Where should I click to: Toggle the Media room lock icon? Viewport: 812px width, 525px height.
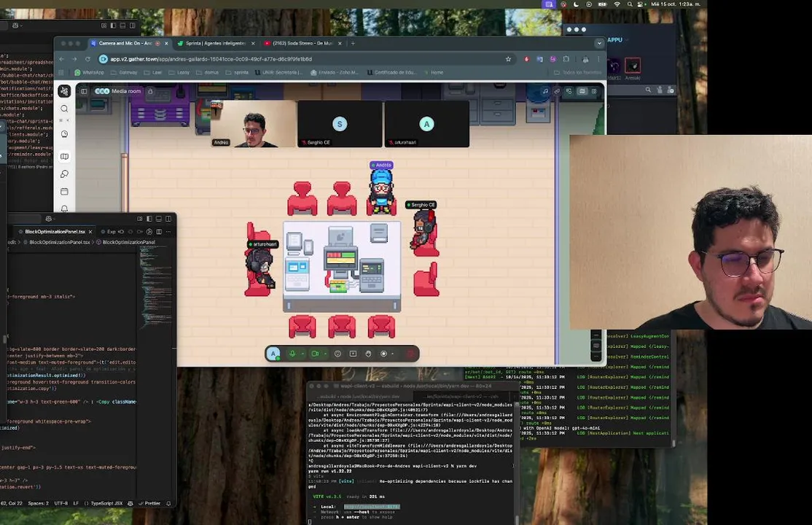tap(150, 91)
